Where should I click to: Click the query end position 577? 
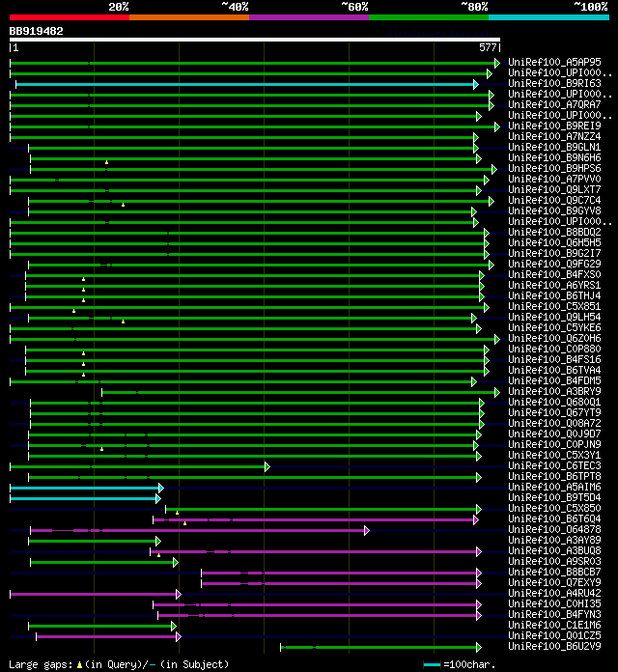pos(488,47)
